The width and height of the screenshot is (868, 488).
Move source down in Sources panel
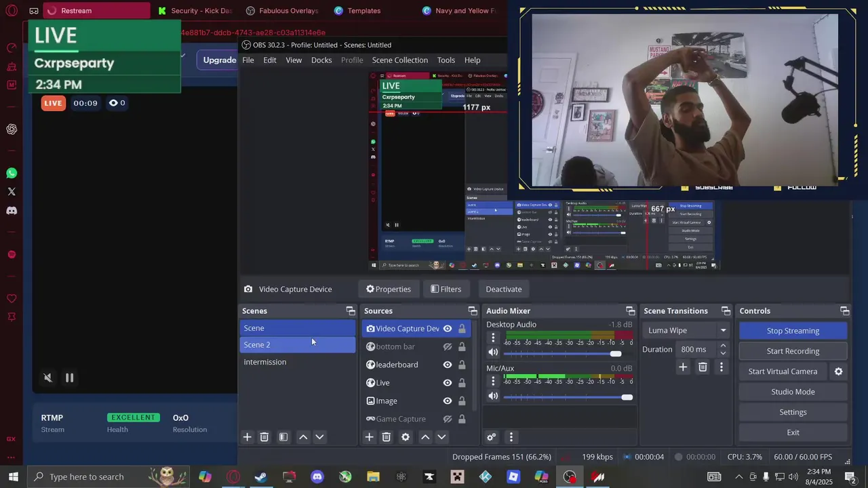click(441, 437)
